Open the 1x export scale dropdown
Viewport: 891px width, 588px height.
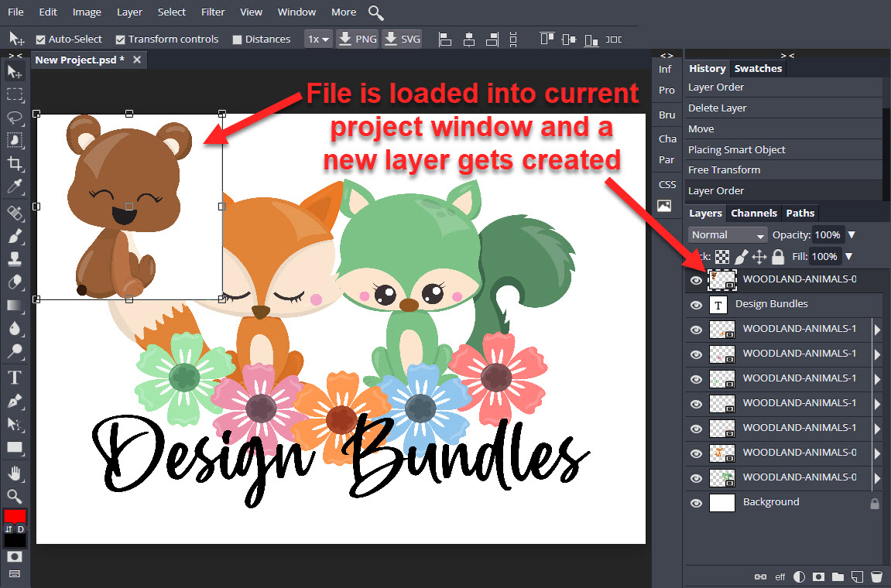(318, 39)
